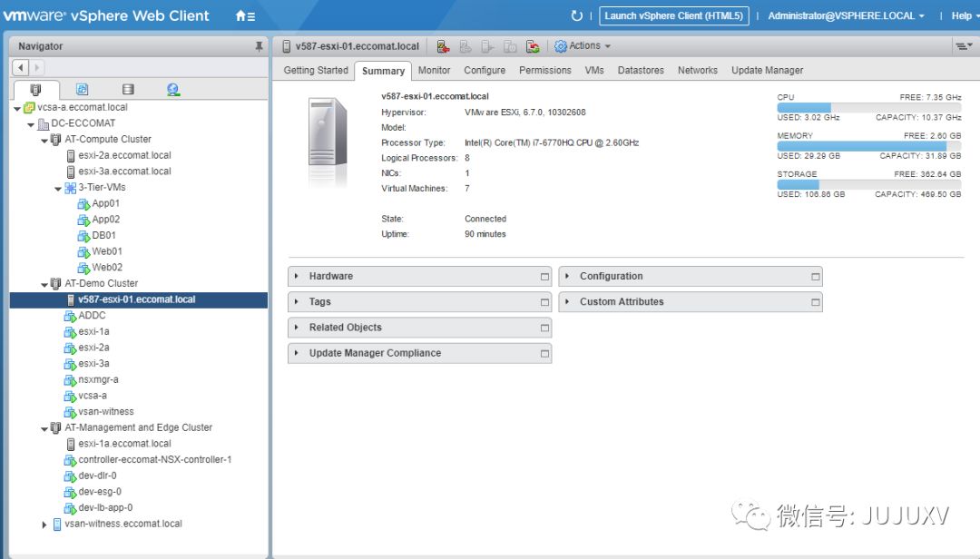Select the vcsa-a.eccomat.local vCenter node
This screenshot has width=980, height=559.
pos(82,107)
